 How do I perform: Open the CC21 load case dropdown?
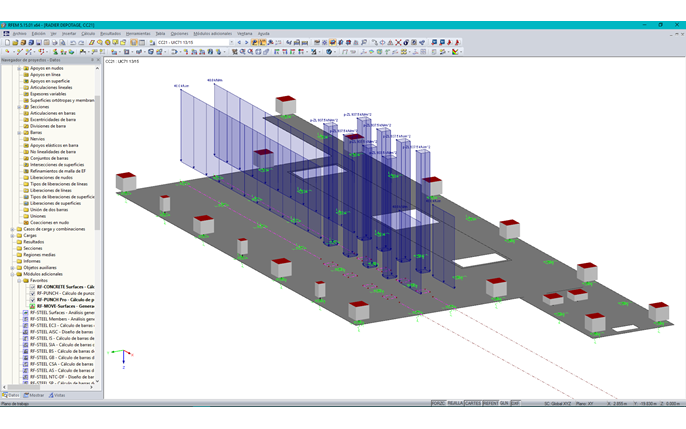(231, 42)
